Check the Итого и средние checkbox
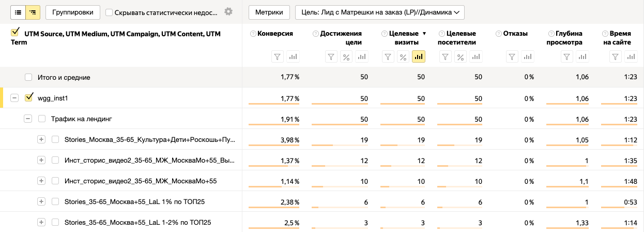The image size is (644, 232). (x=29, y=77)
